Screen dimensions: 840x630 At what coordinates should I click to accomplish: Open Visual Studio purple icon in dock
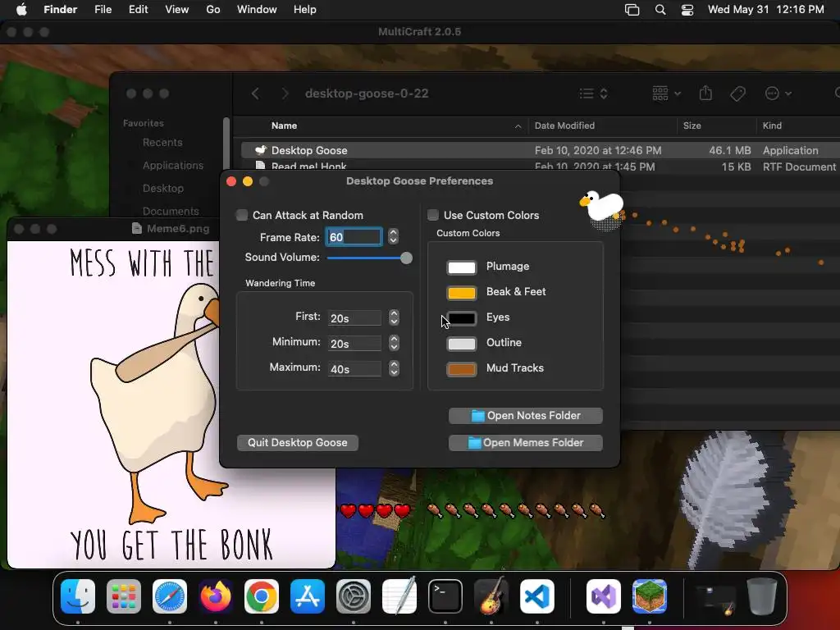[x=604, y=596]
